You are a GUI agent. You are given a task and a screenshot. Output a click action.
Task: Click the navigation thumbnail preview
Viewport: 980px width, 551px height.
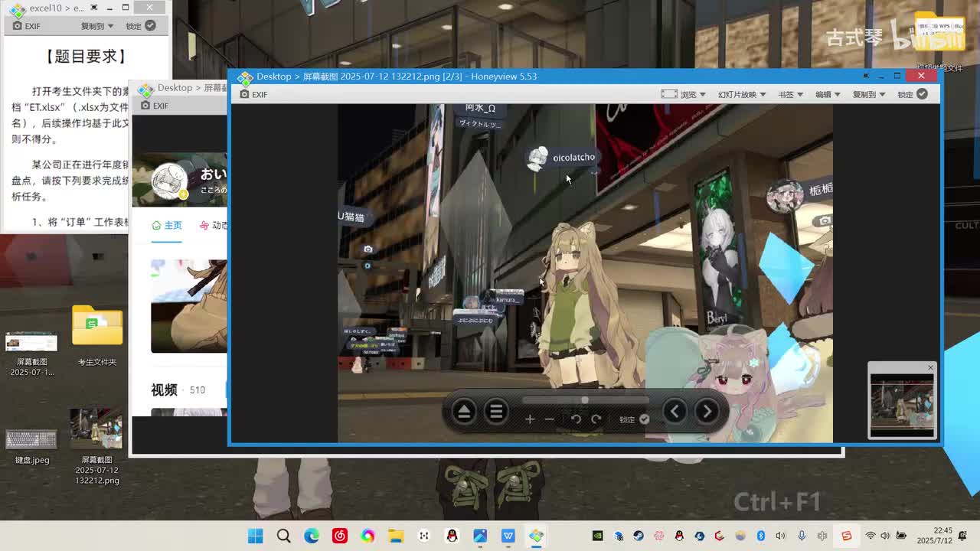click(902, 405)
